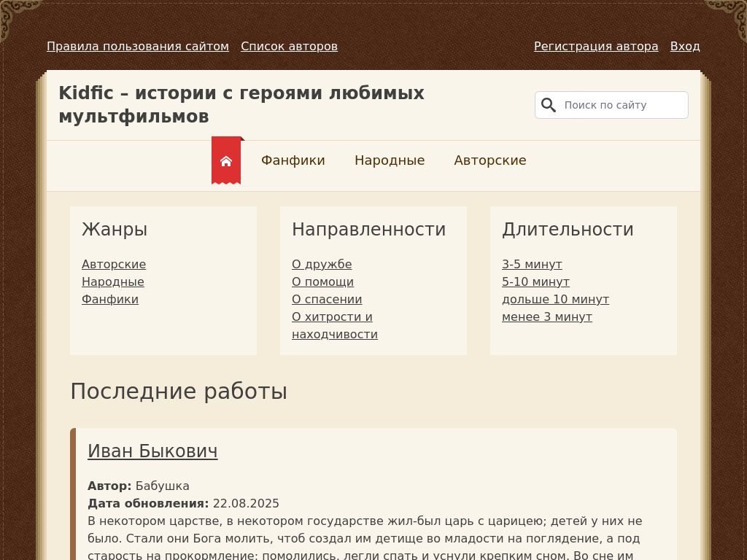
Task: Select "Фанфики" under Жанры
Action: pyautogui.click(x=110, y=300)
